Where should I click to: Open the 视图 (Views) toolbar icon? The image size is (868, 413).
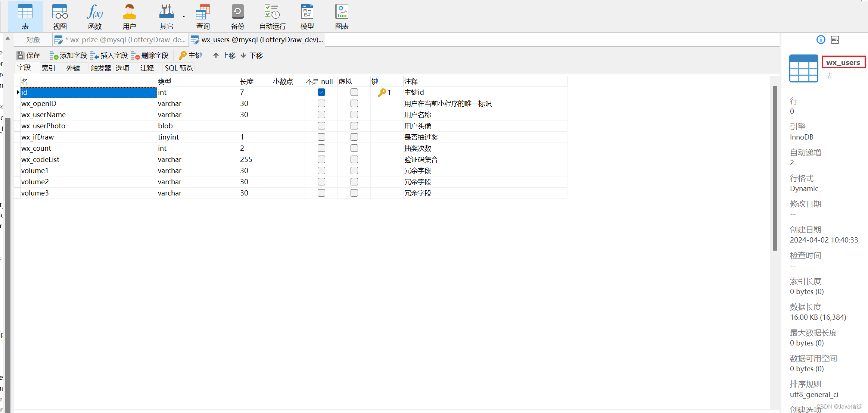[60, 16]
